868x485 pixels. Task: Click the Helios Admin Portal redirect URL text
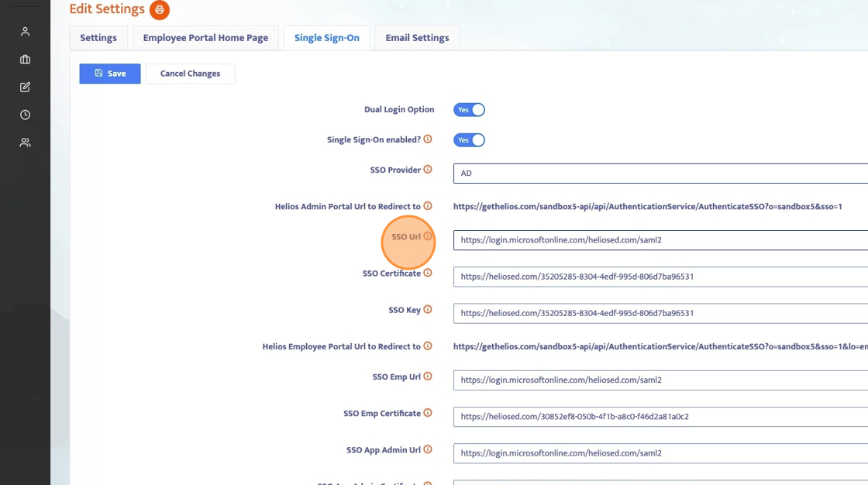pos(648,207)
